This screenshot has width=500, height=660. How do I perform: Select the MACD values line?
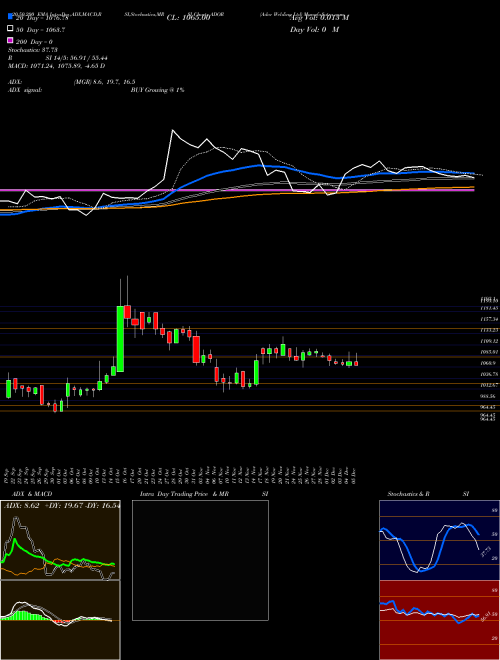point(56,66)
